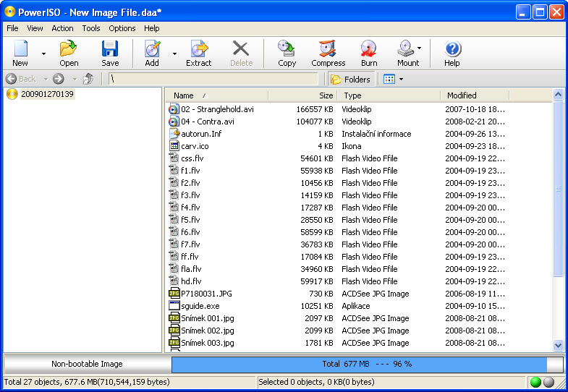Expand the New button dropdown arrow
568x392 pixels.
coord(43,54)
